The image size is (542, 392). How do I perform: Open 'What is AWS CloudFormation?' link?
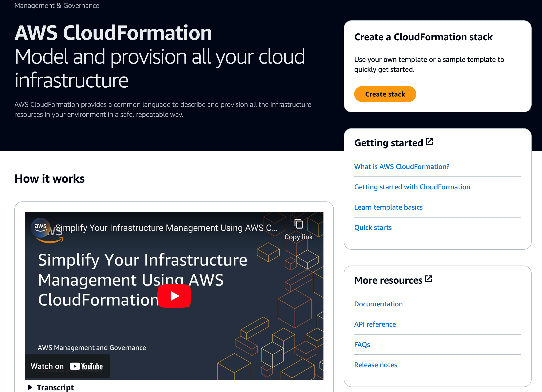click(402, 167)
